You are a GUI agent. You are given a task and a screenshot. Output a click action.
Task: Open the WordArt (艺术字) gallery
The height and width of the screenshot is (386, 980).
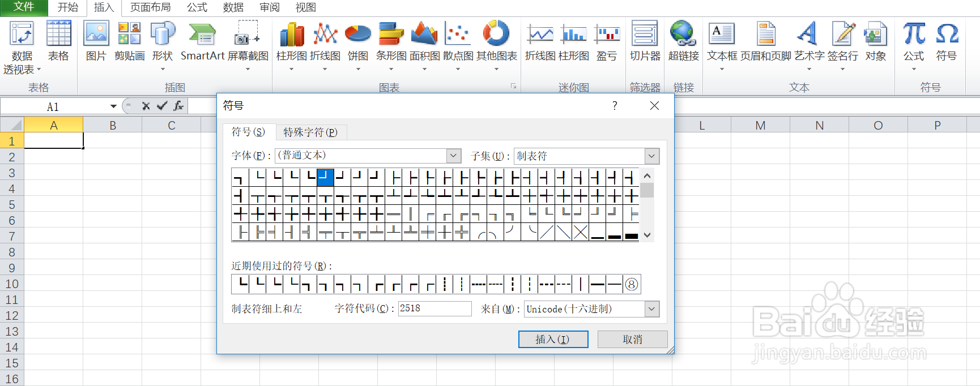[809, 46]
